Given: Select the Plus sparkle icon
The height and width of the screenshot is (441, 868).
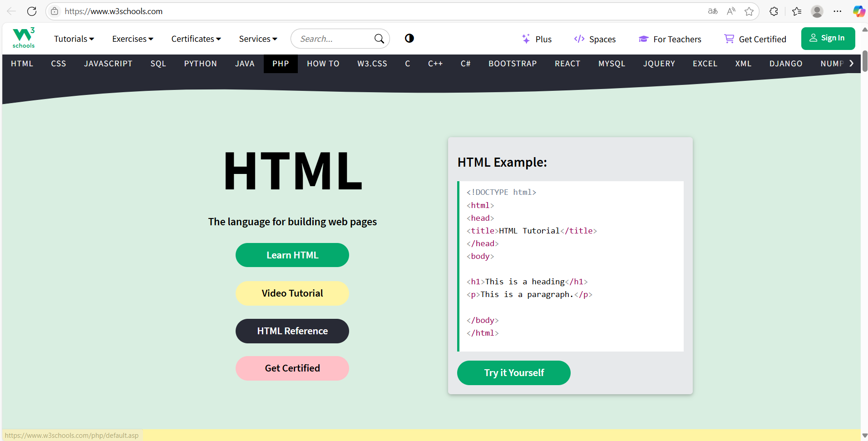Looking at the screenshot, I should pos(526,39).
